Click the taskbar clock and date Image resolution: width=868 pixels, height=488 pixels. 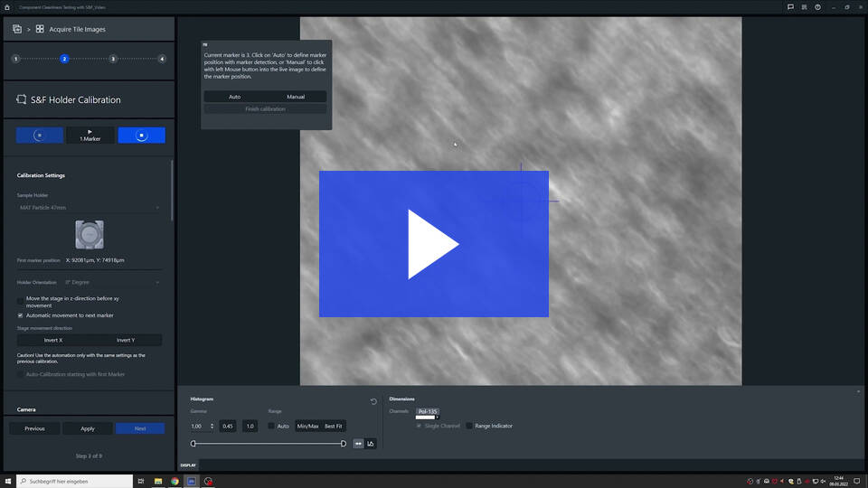(839, 482)
